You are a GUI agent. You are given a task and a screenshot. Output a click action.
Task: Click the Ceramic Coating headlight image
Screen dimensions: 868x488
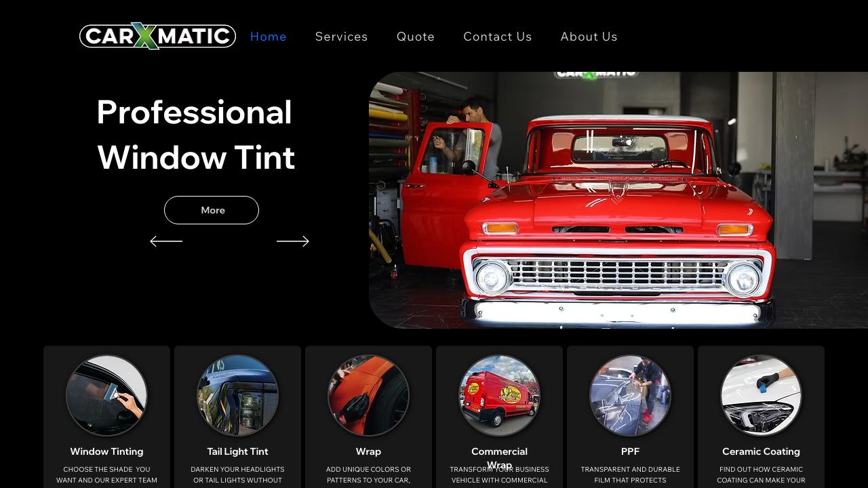click(x=761, y=396)
